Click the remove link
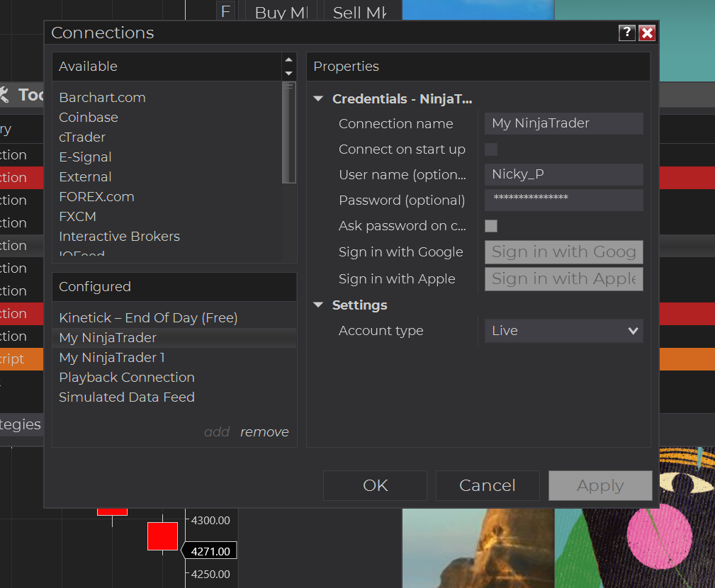Viewport: 715px width, 588px height. click(x=264, y=432)
